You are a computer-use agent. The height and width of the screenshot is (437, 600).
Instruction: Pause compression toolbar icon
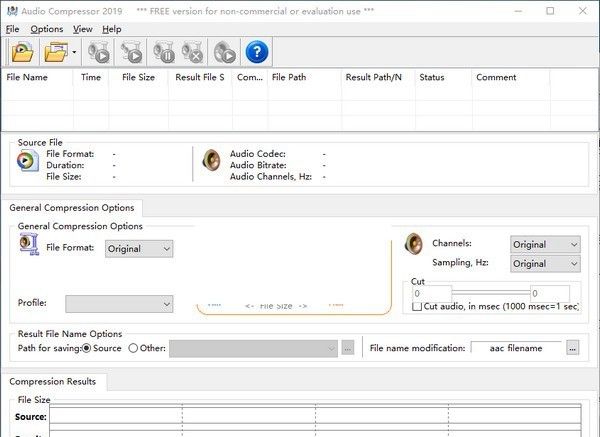164,52
